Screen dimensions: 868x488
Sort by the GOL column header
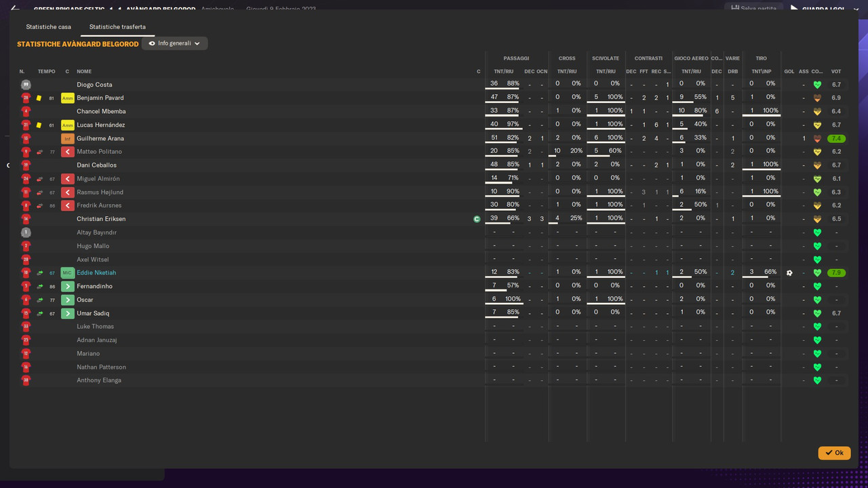[x=789, y=71]
